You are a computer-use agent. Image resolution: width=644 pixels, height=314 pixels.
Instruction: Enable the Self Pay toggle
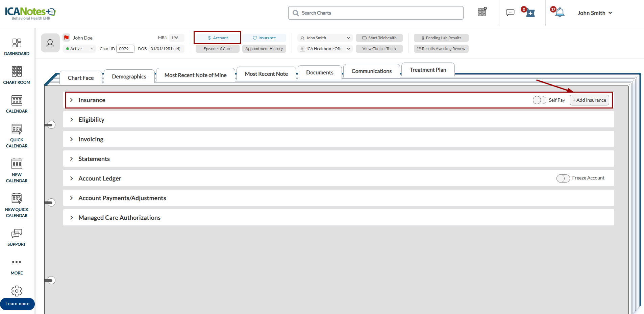pyautogui.click(x=539, y=100)
